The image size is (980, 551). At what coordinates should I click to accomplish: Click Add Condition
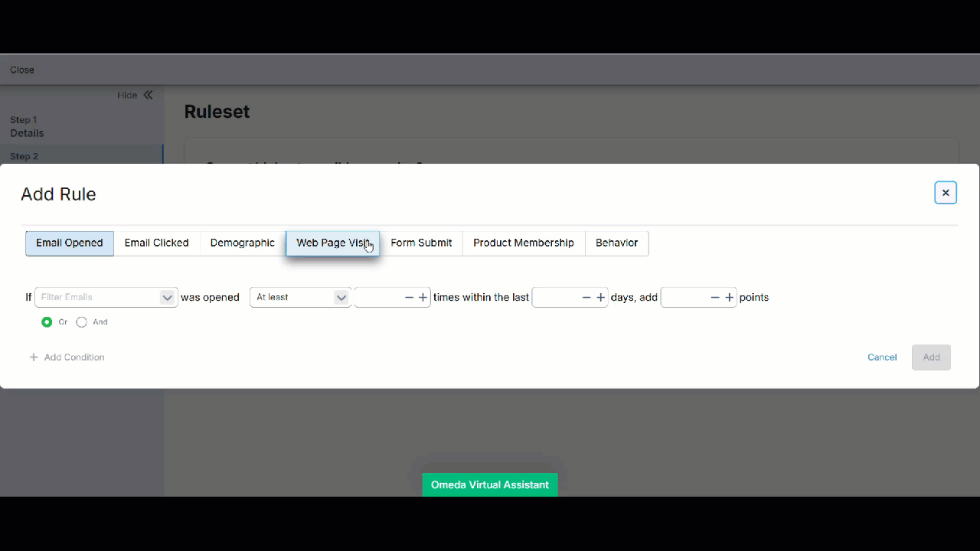point(67,357)
